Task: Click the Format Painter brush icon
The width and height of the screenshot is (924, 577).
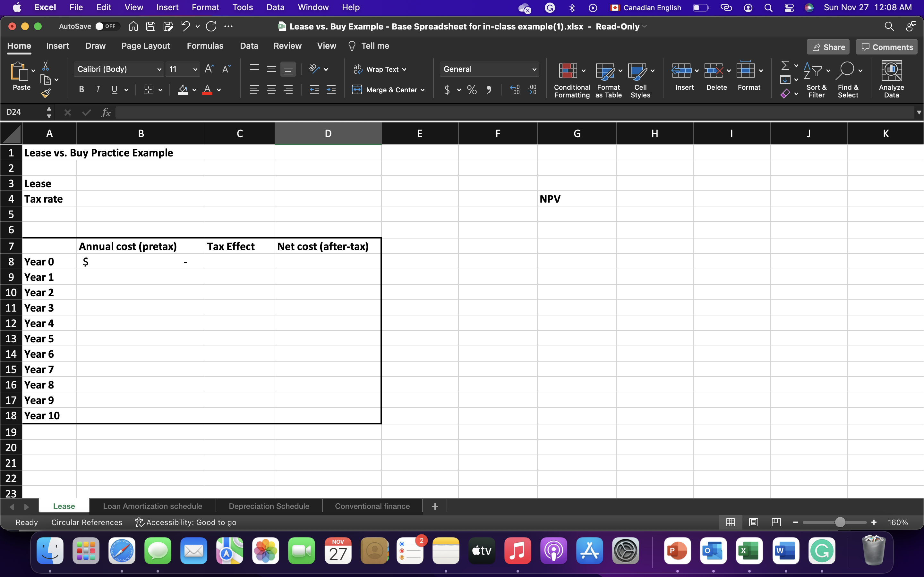Action: pyautogui.click(x=46, y=93)
